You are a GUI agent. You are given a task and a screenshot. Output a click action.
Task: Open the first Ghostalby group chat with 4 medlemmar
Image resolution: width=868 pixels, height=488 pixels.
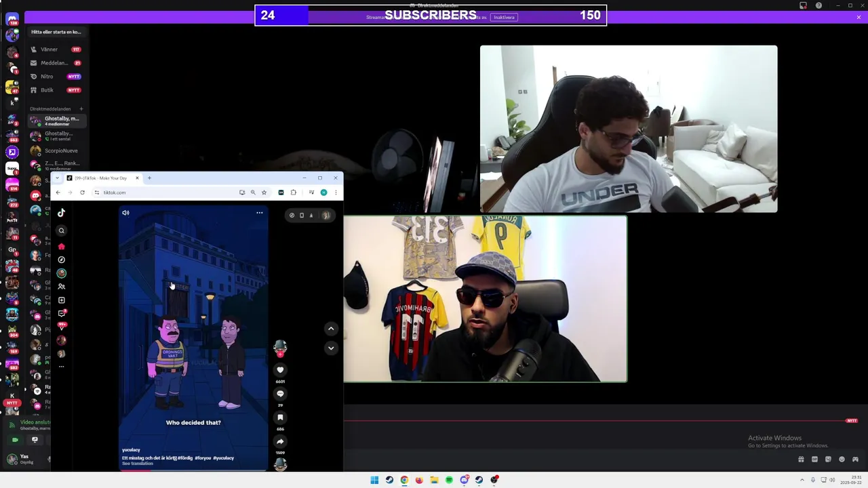click(56, 121)
